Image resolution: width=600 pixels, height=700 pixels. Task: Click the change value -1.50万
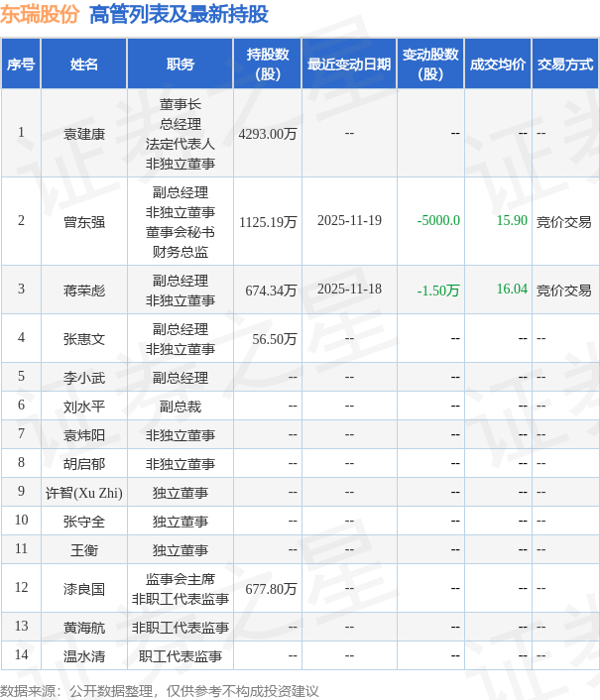point(438,291)
